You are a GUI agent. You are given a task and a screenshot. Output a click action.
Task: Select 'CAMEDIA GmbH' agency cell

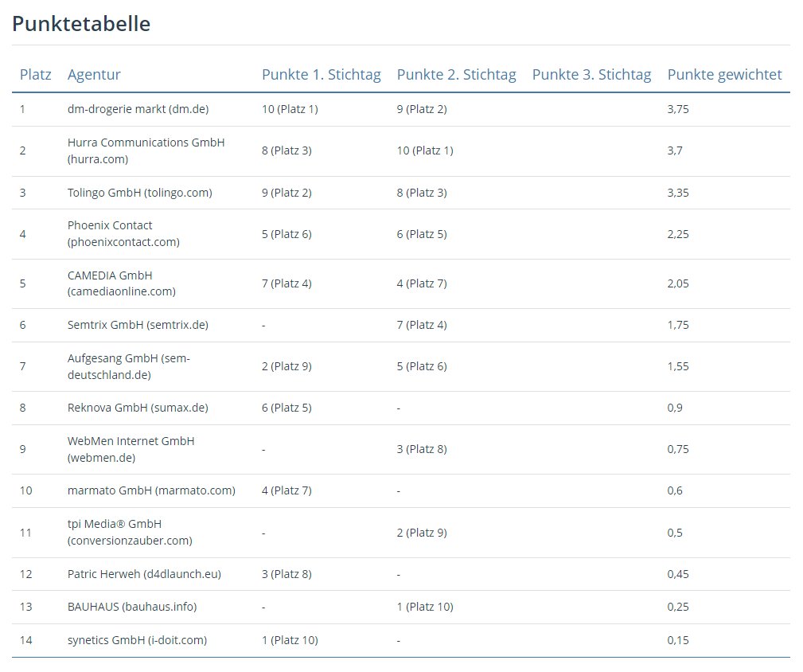point(122,283)
